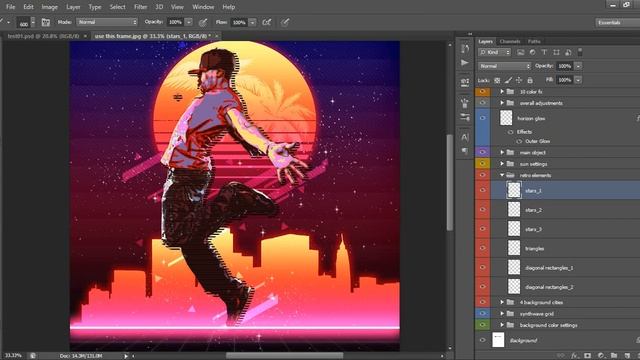Filter layers by smart objects icon
Screen dimensions: 640x360
[568, 52]
